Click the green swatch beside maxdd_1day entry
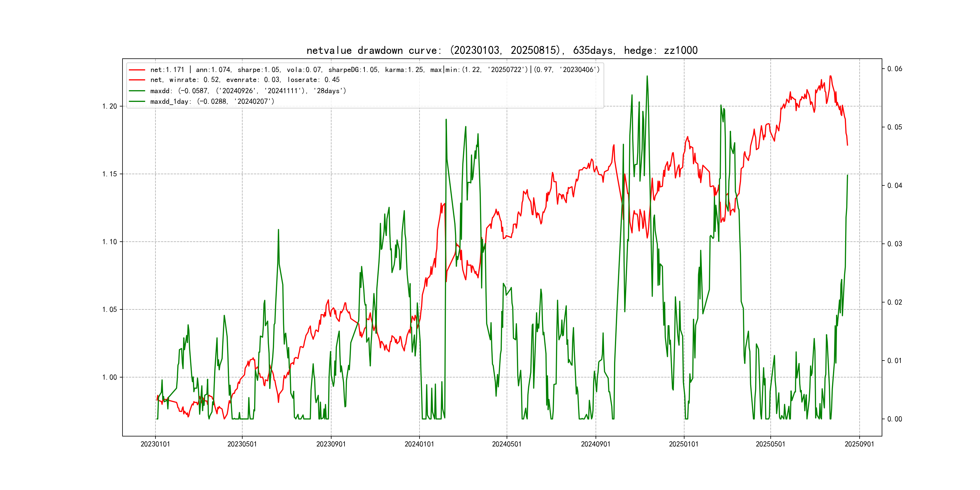Screen dimensions: 980x490 point(137,102)
